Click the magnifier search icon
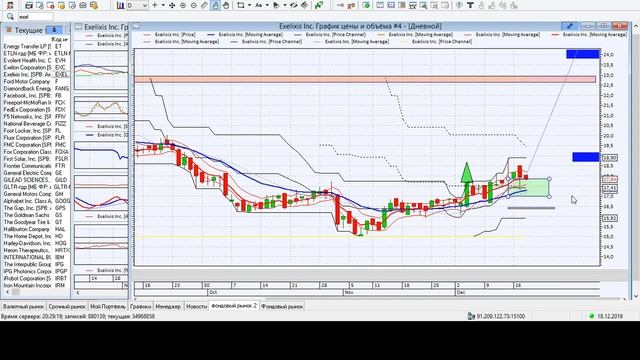 pyautogui.click(x=10, y=16)
